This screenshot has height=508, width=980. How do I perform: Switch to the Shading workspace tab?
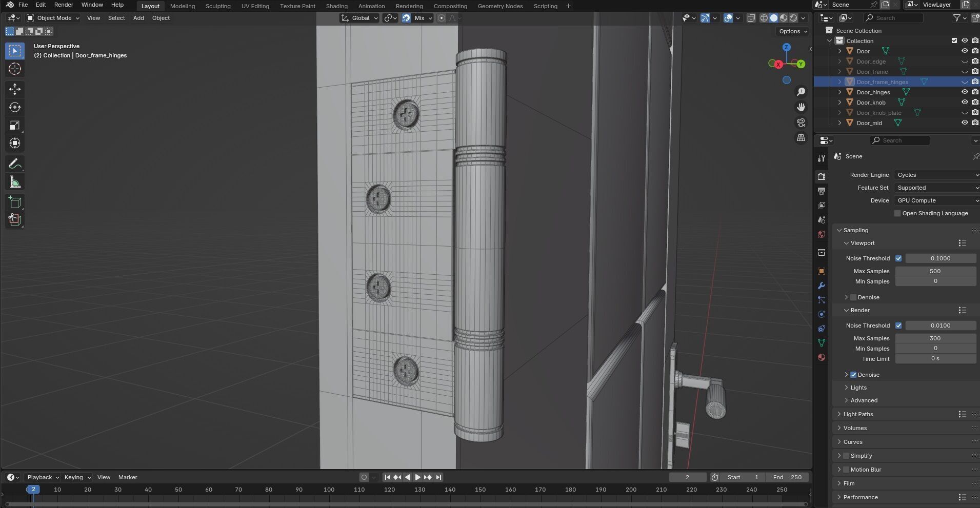pos(336,6)
